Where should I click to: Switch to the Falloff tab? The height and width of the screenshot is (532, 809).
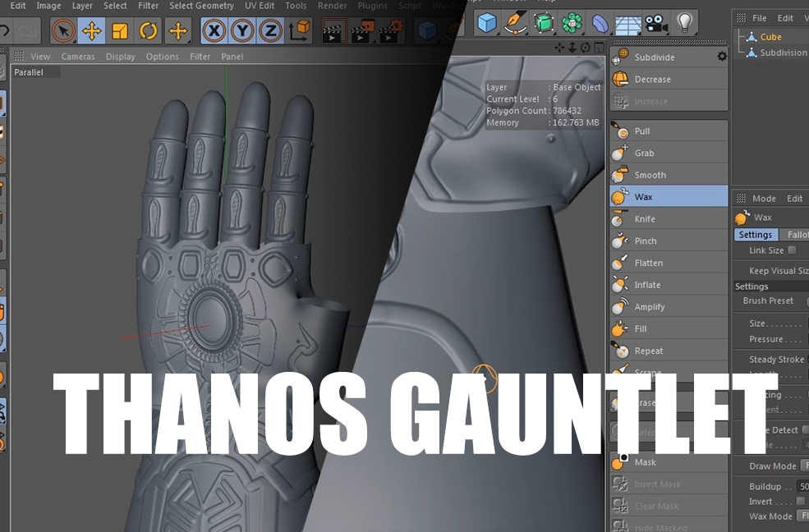[x=798, y=234]
